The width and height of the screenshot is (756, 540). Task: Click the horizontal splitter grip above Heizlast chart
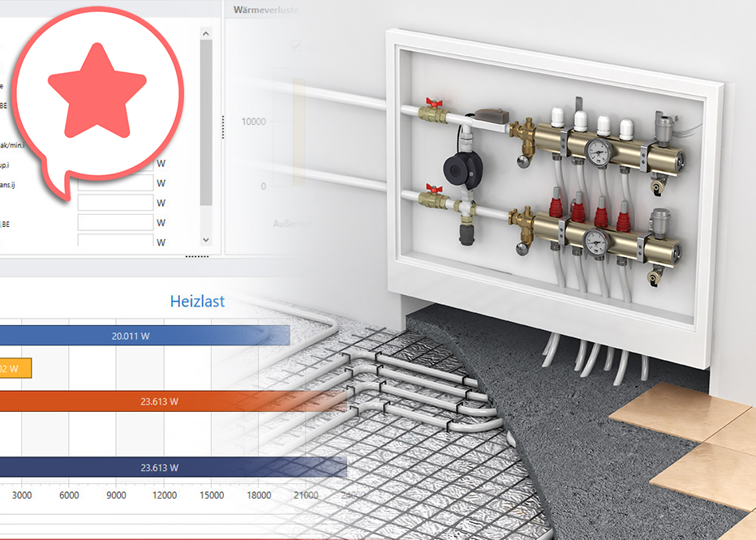196,256
